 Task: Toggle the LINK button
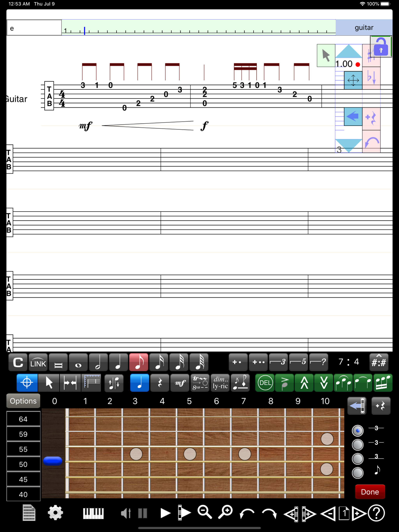click(38, 362)
